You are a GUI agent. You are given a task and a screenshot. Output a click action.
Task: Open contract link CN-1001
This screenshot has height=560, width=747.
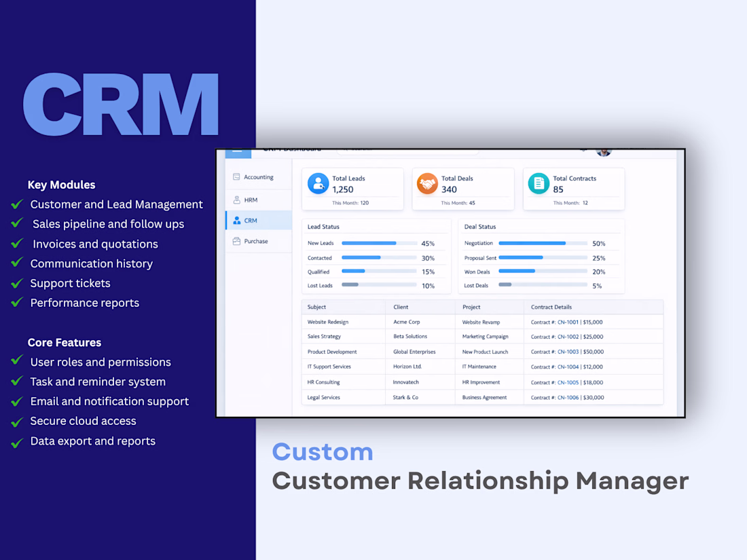pyautogui.click(x=568, y=322)
